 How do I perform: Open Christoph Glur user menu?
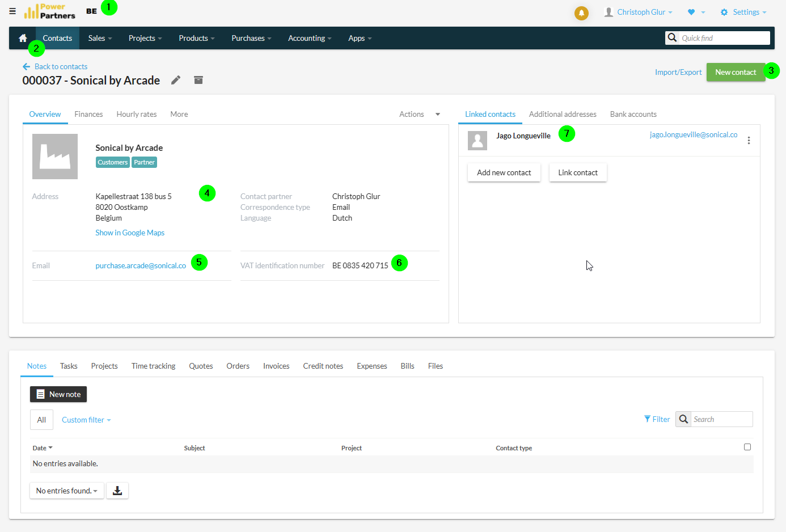[639, 12]
